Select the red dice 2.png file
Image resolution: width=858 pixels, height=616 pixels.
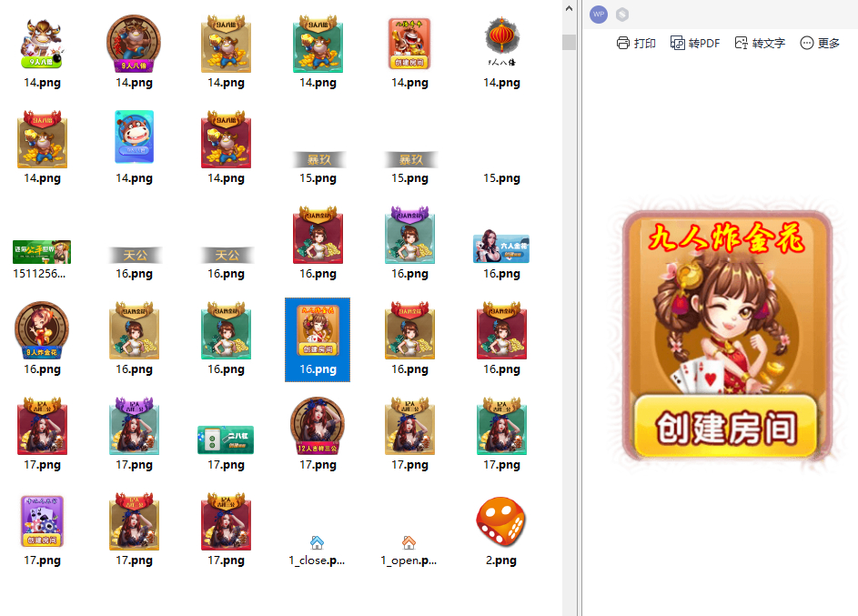pyautogui.click(x=501, y=523)
